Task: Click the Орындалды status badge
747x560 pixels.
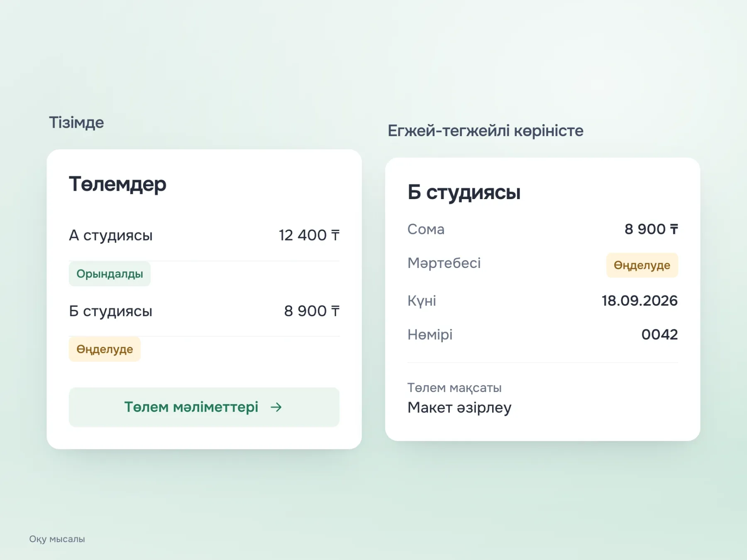Action: (110, 274)
